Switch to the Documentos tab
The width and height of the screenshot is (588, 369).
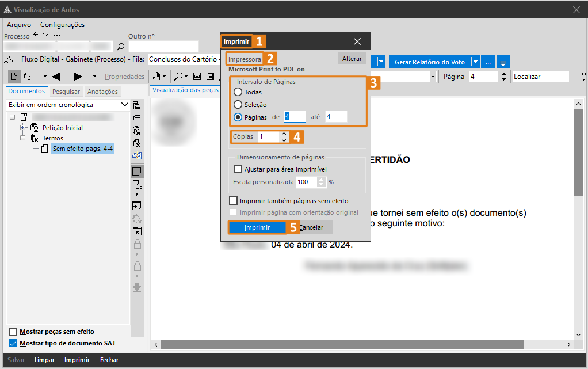[26, 91]
